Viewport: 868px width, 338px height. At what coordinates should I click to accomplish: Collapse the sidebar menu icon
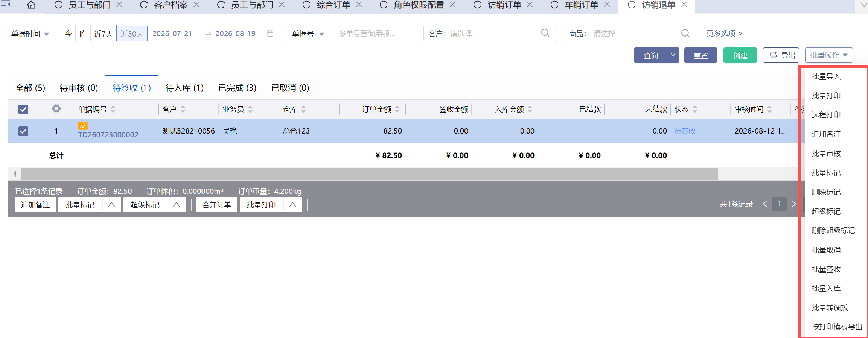(x=6, y=5)
